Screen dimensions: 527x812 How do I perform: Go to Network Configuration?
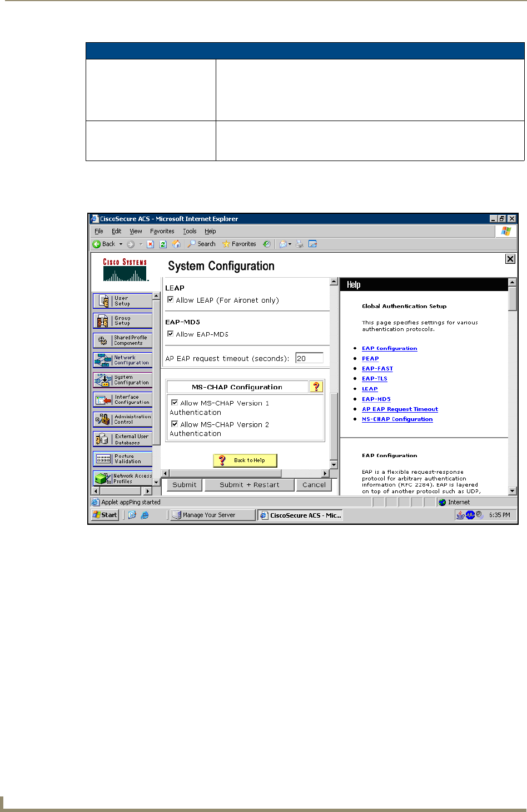point(122,360)
